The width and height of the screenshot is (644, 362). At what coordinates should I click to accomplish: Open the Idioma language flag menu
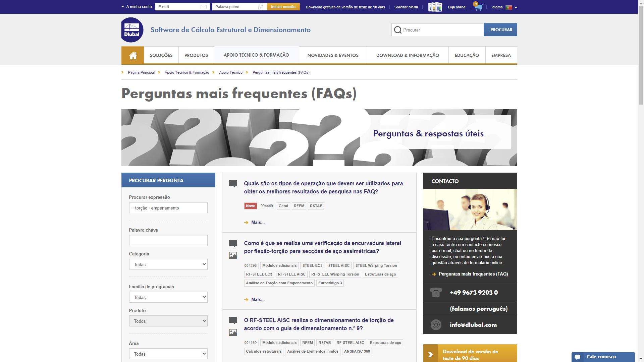[509, 7]
